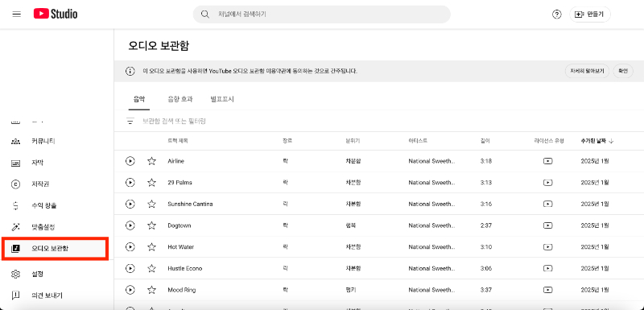Image resolution: width=644 pixels, height=310 pixels.
Task: Click the 장르 column header
Action: click(x=287, y=141)
